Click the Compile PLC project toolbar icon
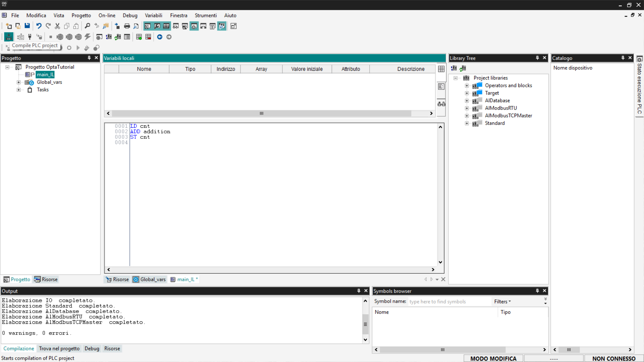This screenshot has height=362, width=644. (9, 37)
